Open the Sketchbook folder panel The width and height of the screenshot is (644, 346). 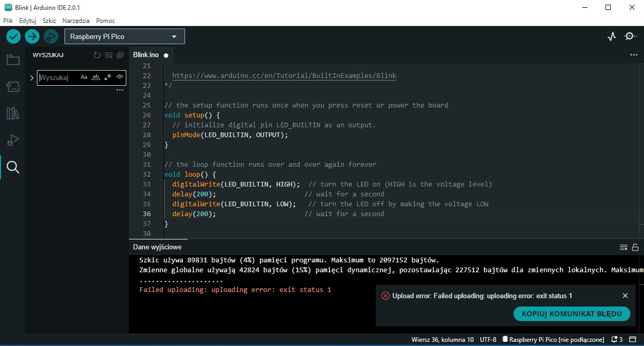coord(13,60)
